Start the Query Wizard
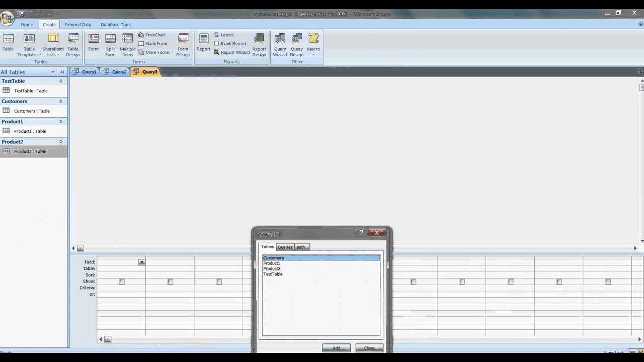This screenshot has width=644, height=362. [x=280, y=45]
